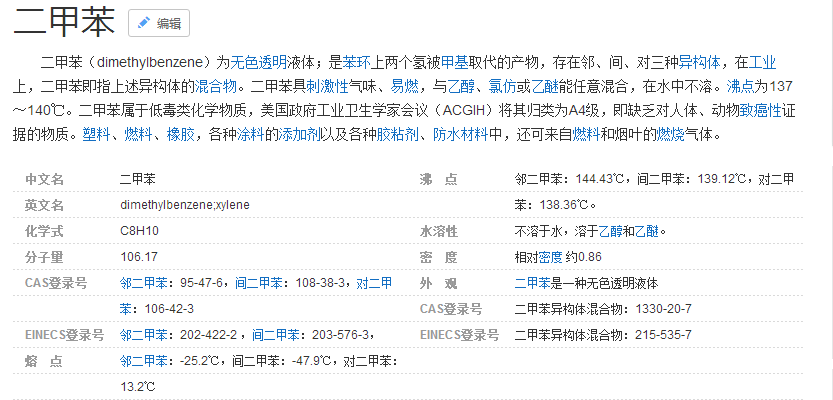833x400 pixels.
Task: Open the 混合物 hyperlink
Action: point(216,86)
